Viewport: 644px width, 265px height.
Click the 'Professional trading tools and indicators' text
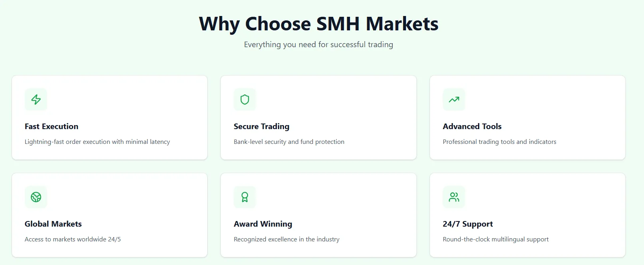click(x=499, y=142)
